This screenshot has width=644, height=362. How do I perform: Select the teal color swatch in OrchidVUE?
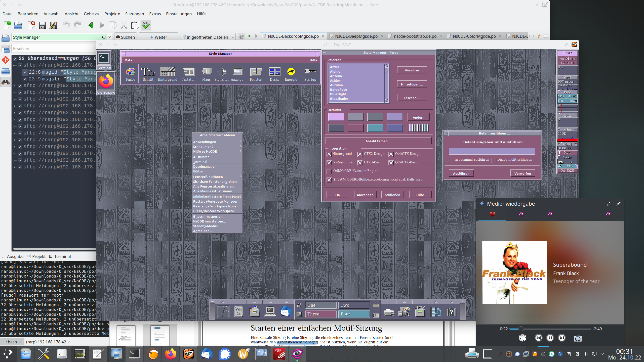[375, 128]
